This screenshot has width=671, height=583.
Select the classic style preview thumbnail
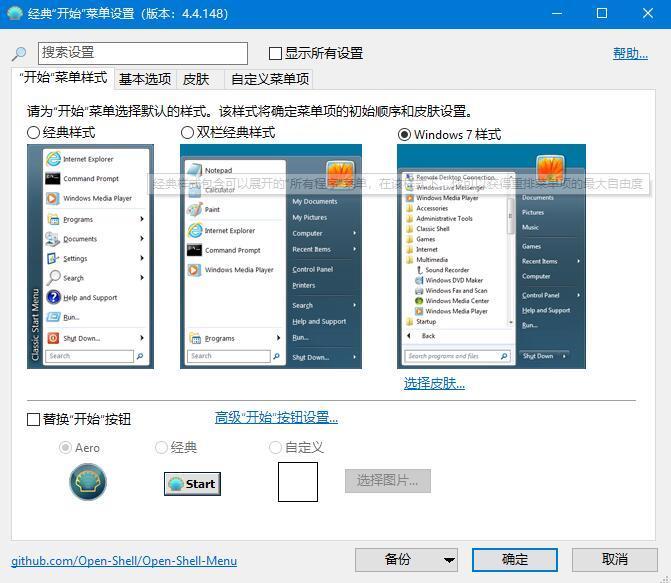tap(90, 256)
